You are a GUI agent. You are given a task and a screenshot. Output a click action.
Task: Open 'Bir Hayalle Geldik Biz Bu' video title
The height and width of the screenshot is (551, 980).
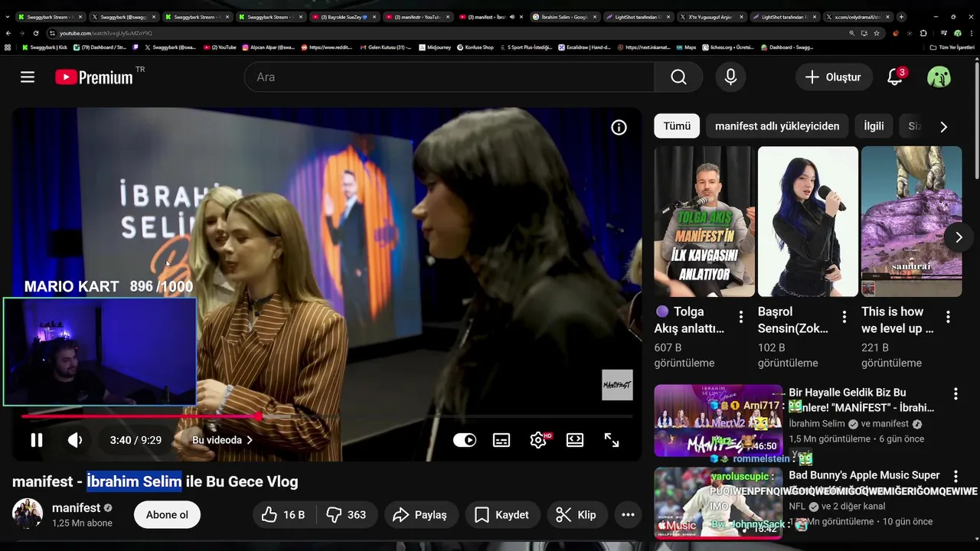coord(861,400)
